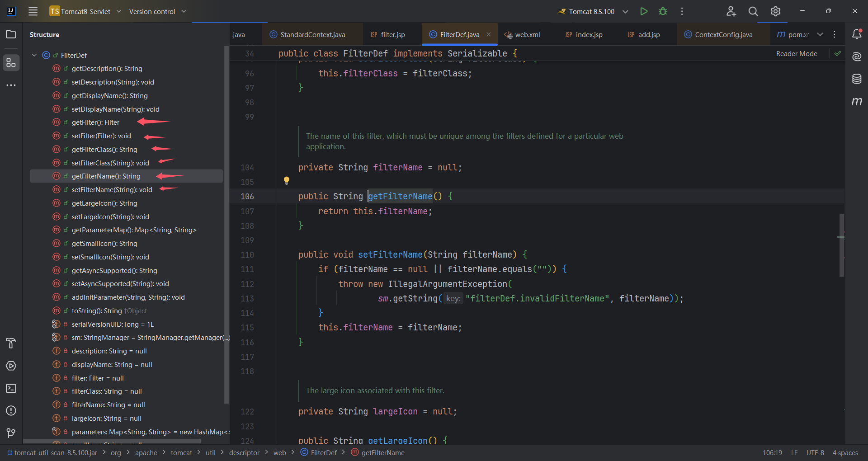Click editor vertical scrollbar thumb
This screenshot has height=461, width=868.
pos(841,245)
